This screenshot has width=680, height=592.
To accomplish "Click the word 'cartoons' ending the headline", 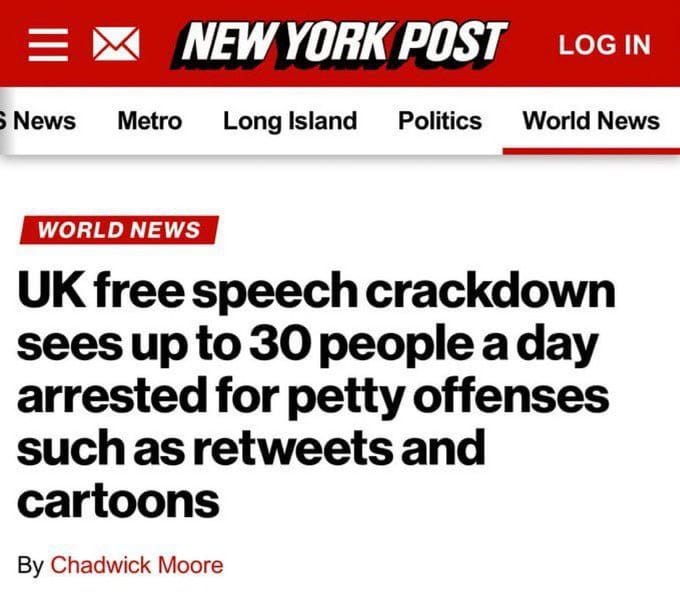I will click(118, 501).
